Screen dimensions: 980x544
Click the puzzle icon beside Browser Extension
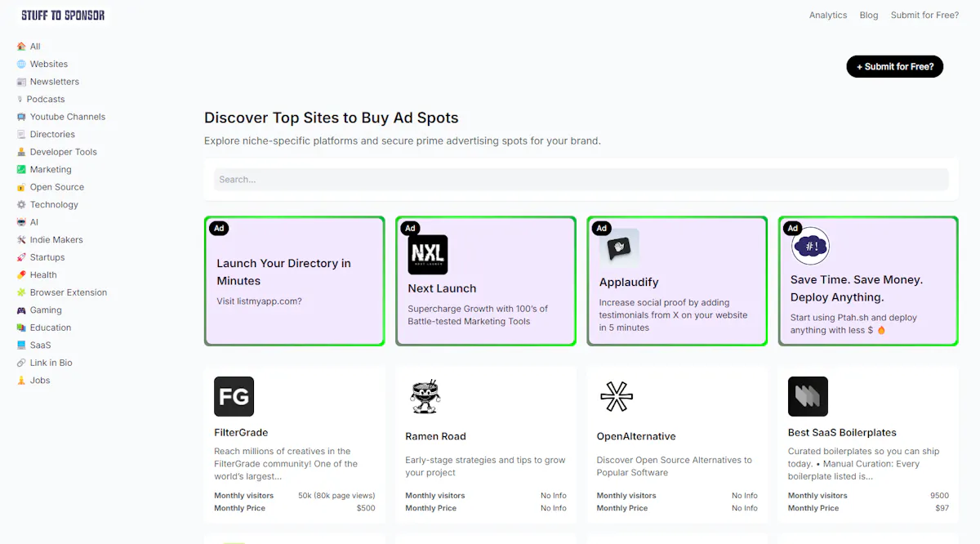click(x=21, y=292)
